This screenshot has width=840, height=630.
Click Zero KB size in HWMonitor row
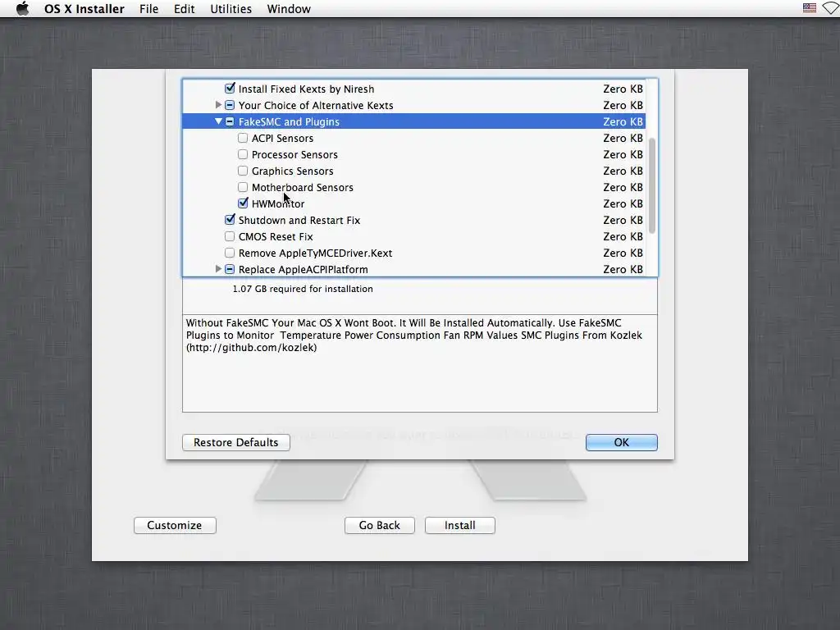point(623,203)
